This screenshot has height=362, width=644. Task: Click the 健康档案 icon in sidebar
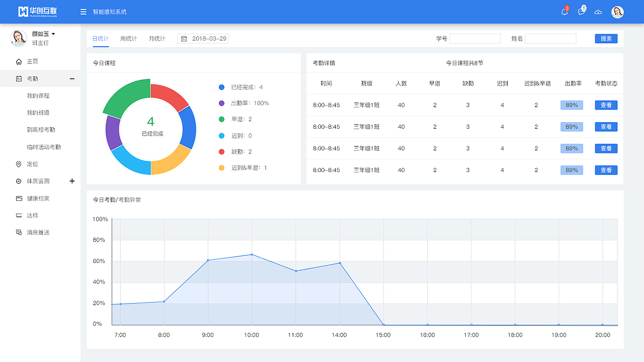[19, 198]
